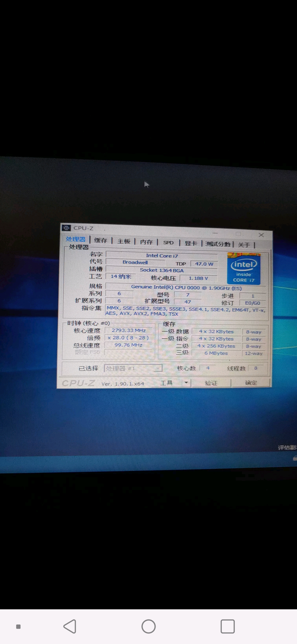Click the core speed 2793.33 MHz
This screenshot has width=297, height=644.
pos(128,330)
